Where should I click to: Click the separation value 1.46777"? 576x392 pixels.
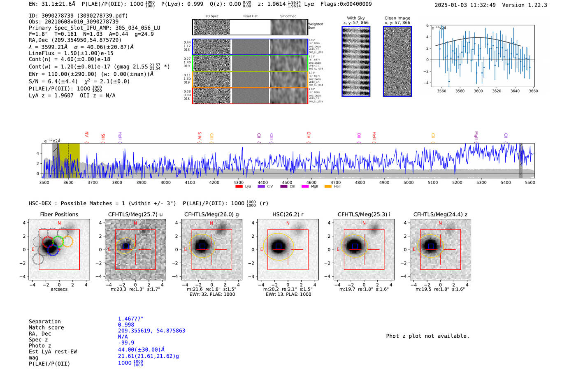pyautogui.click(x=131, y=319)
